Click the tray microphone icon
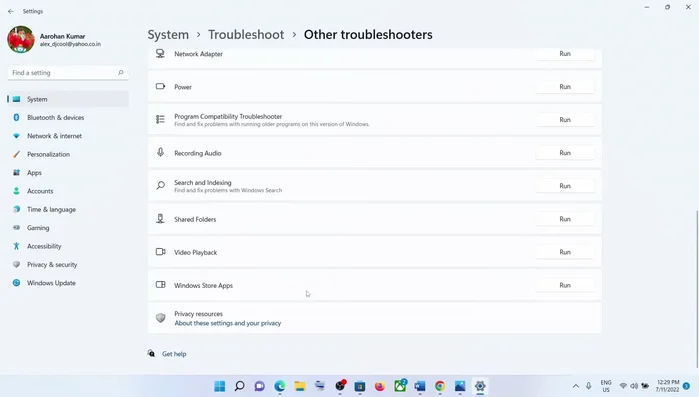The width and height of the screenshot is (699, 397). (x=588, y=386)
